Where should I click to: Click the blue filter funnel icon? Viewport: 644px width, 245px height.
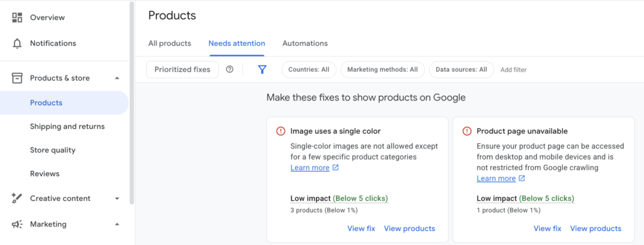[x=262, y=69]
